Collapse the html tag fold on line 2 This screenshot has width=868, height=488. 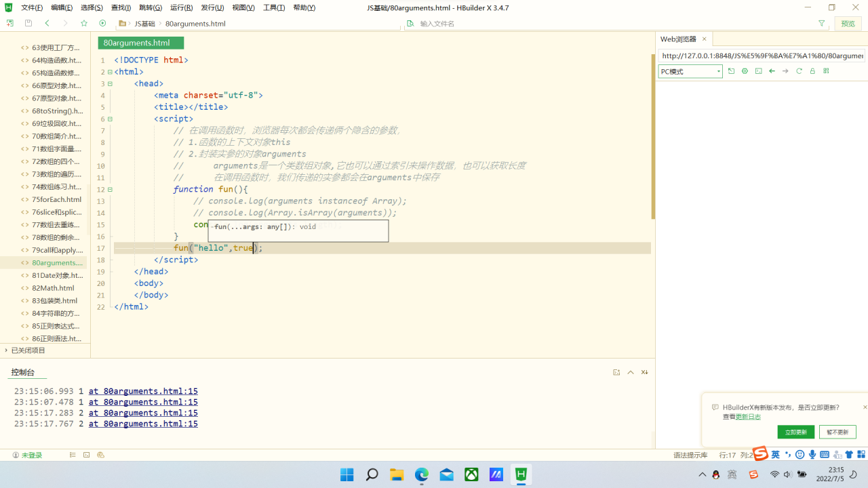(x=110, y=72)
